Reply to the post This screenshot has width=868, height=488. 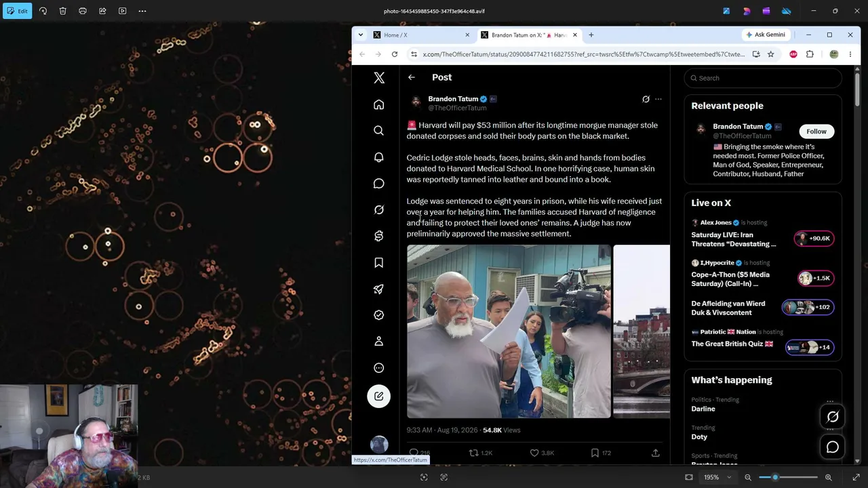[419, 453]
